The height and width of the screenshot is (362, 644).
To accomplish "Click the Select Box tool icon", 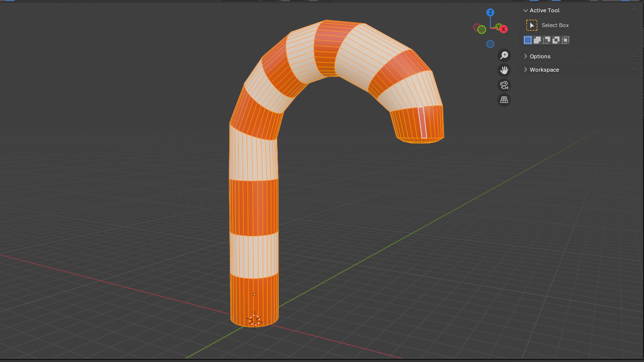I will tap(532, 25).
